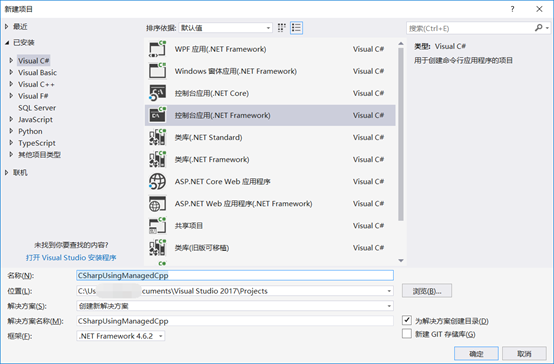Click the shared project template icon
The height and width of the screenshot is (364, 554).
coord(157,226)
